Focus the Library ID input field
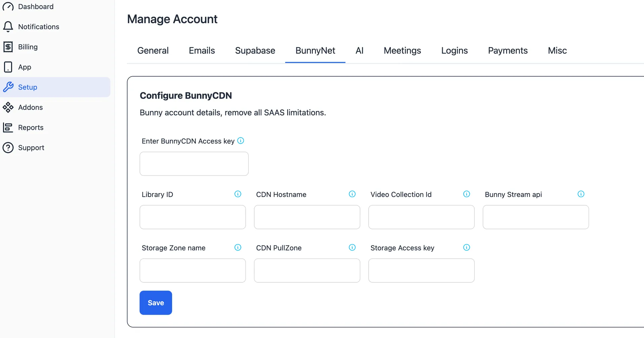 (193, 217)
